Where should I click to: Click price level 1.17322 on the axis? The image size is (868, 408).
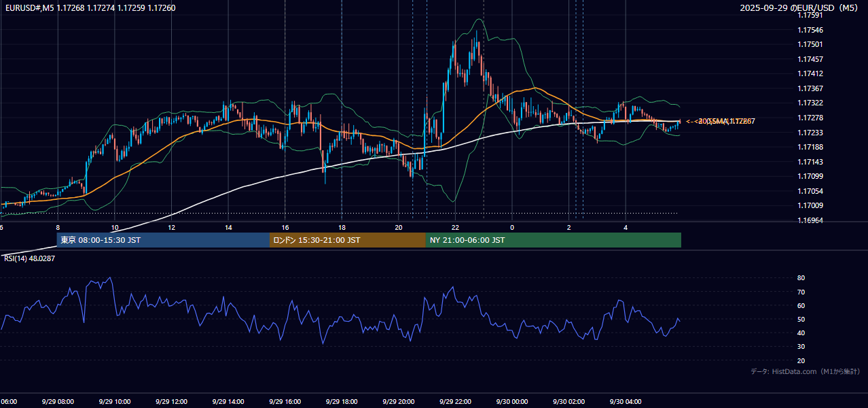pyautogui.click(x=810, y=103)
